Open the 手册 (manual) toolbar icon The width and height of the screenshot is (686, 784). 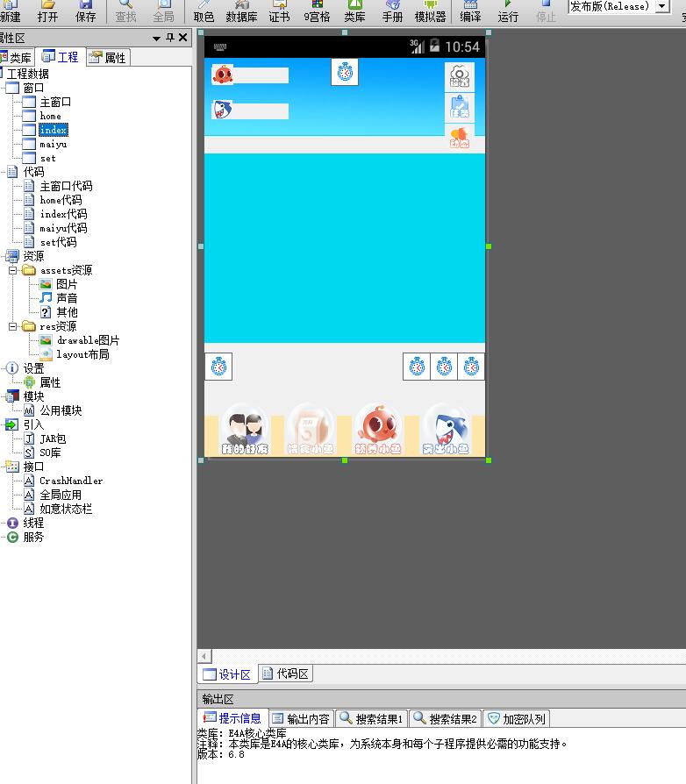tap(392, 11)
